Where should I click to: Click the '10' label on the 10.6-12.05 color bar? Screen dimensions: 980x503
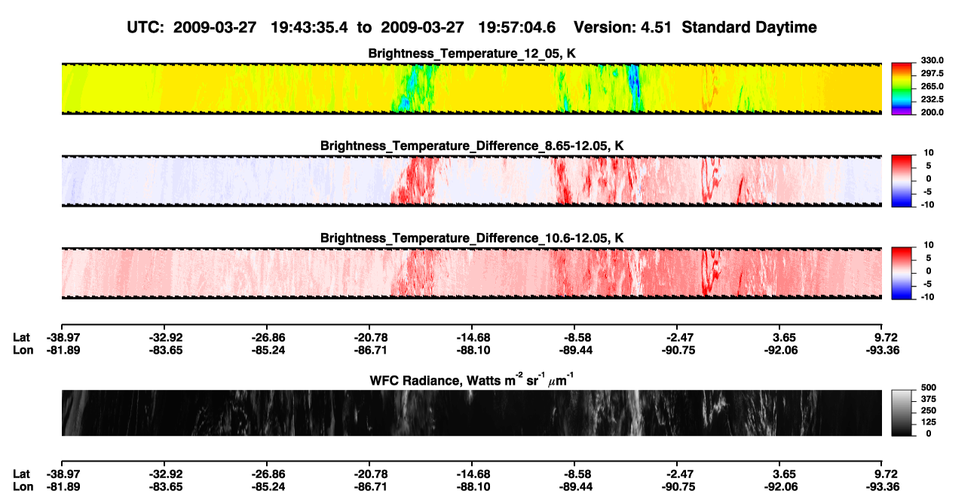tap(927, 245)
